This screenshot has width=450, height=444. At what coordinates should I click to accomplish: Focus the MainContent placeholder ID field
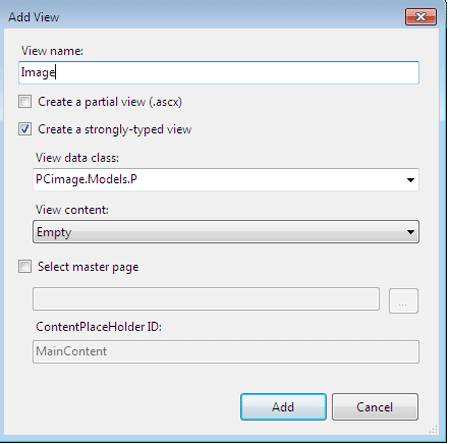click(226, 352)
